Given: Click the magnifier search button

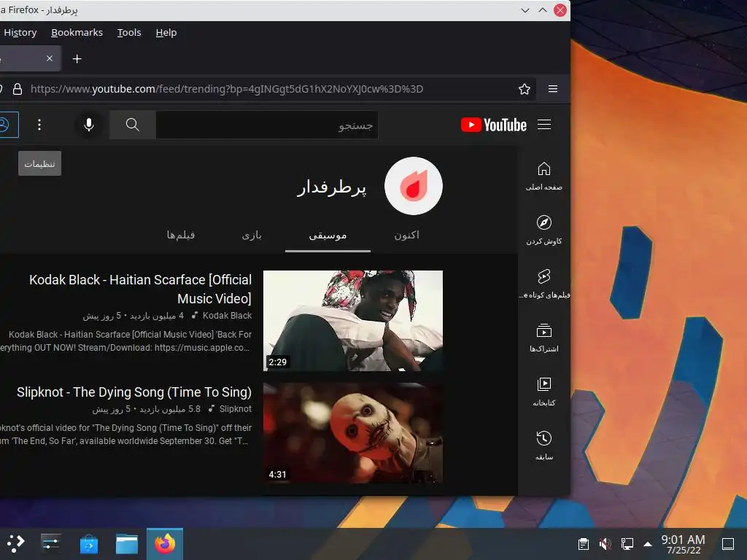Looking at the screenshot, I should pyautogui.click(x=133, y=125).
